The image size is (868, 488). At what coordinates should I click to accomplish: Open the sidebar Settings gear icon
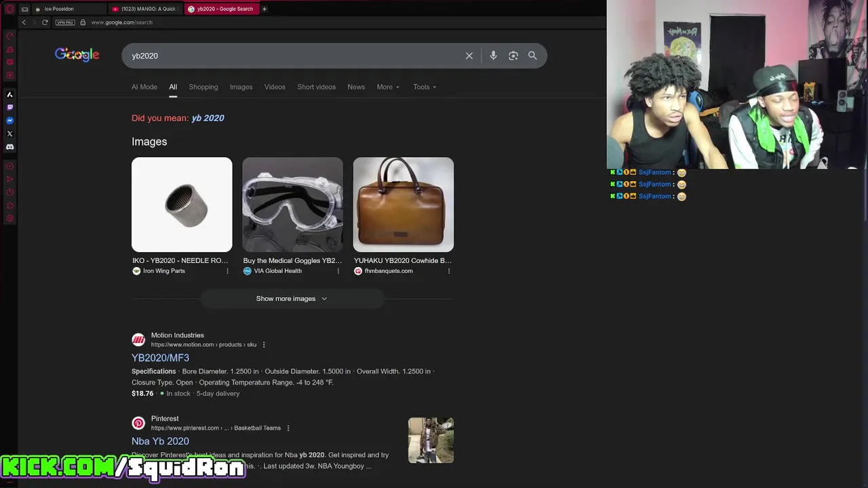pyautogui.click(x=9, y=218)
